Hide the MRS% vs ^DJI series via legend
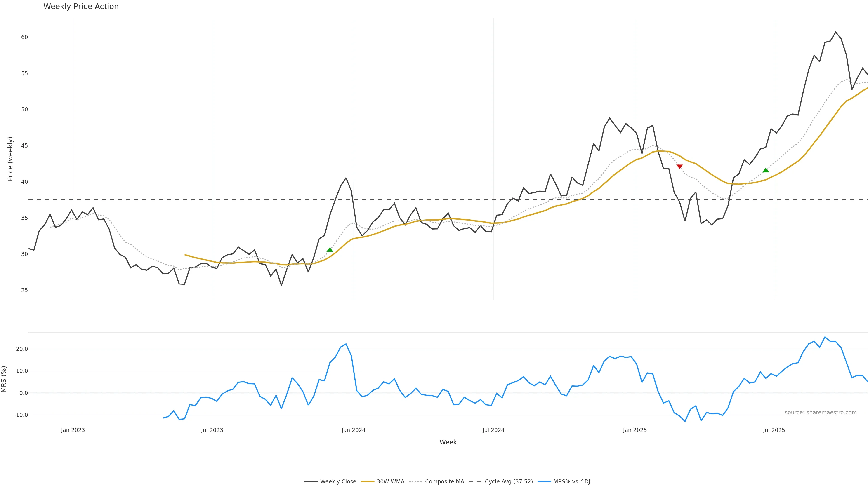 (x=572, y=482)
